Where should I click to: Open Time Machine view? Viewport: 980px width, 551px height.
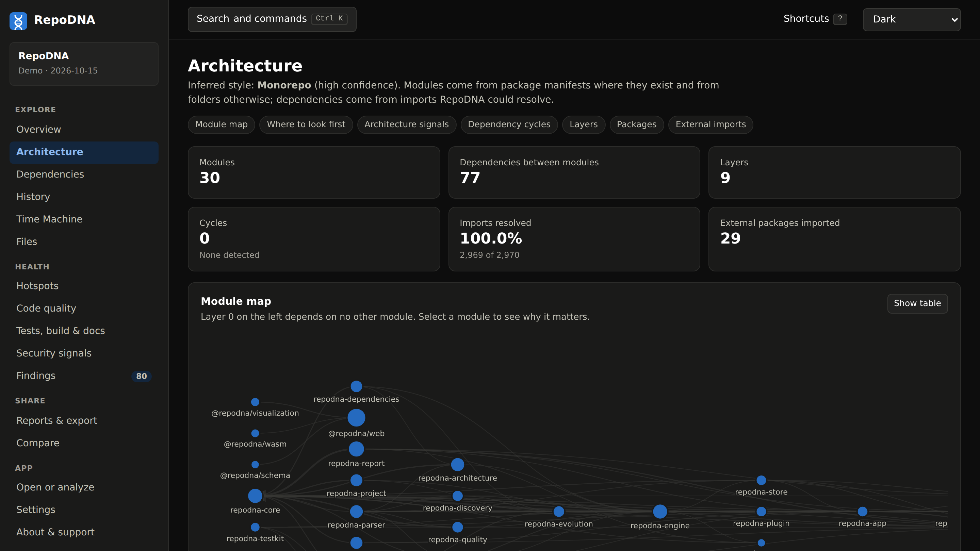pos(84,219)
